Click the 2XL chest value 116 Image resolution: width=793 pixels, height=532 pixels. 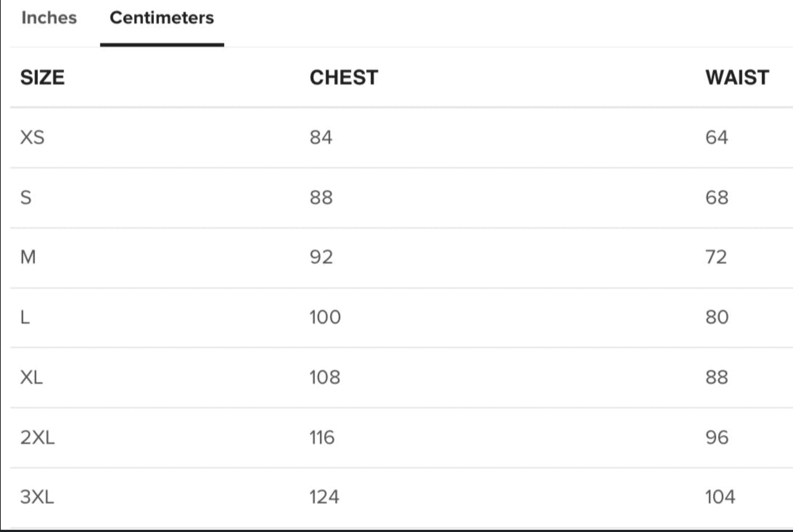click(322, 438)
